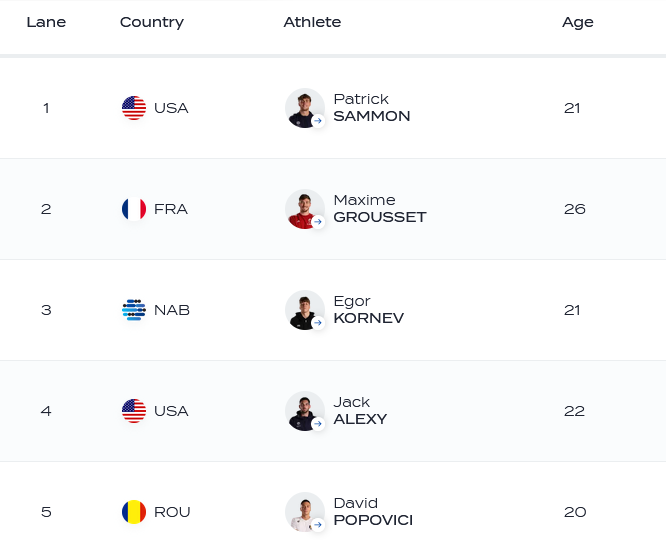This screenshot has width=666, height=558.
Task: Follow the Maxime GROUSSET name link
Action: coord(379,209)
